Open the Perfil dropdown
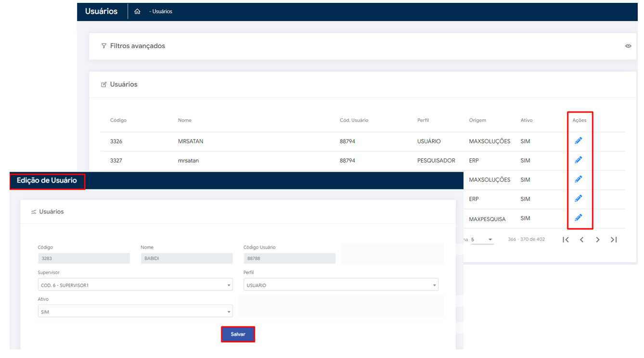The height and width of the screenshot is (358, 644). (x=341, y=285)
